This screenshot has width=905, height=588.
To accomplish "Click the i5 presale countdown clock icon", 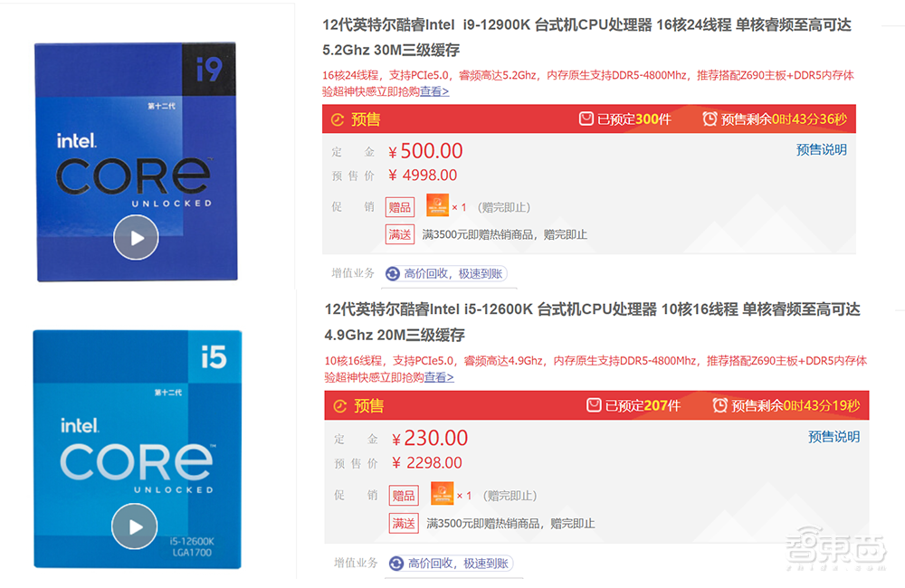I will click(x=720, y=405).
